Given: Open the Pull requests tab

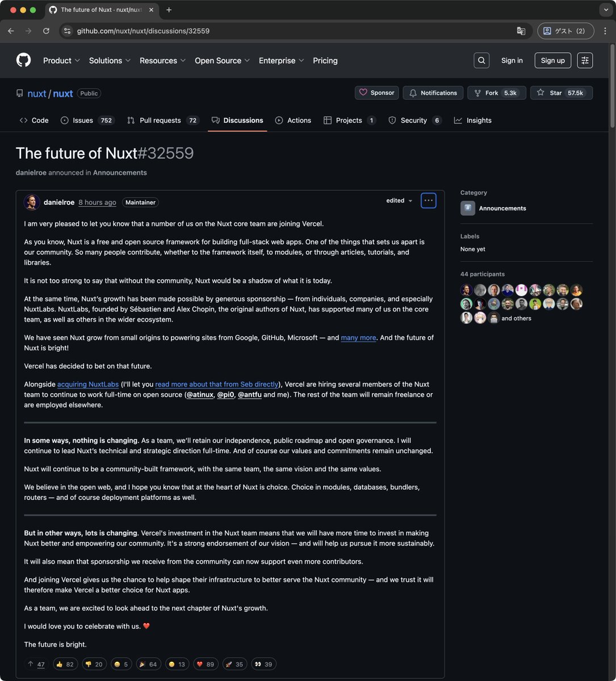Looking at the screenshot, I should click(163, 120).
